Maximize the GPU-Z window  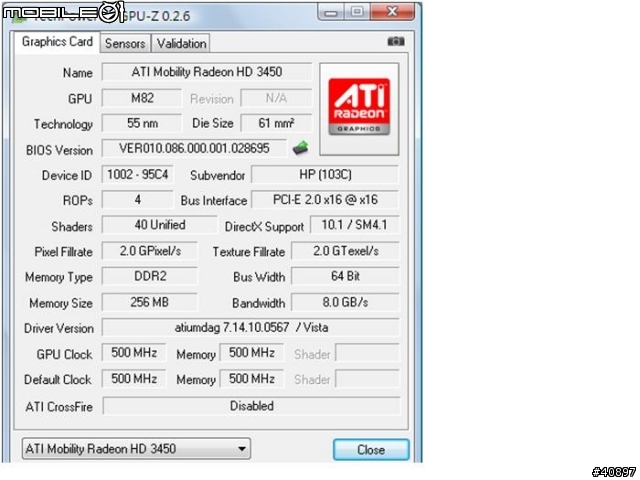(357, 12)
